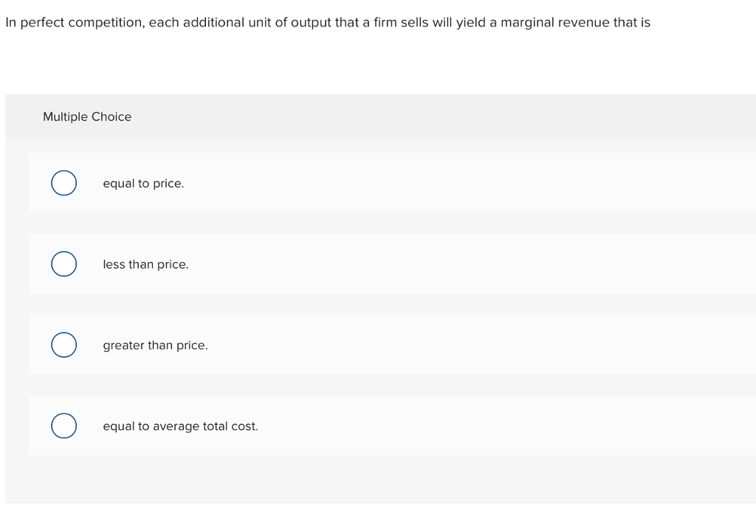Click the answer text 'greater than price.'
The image size is (756, 532).
155,345
